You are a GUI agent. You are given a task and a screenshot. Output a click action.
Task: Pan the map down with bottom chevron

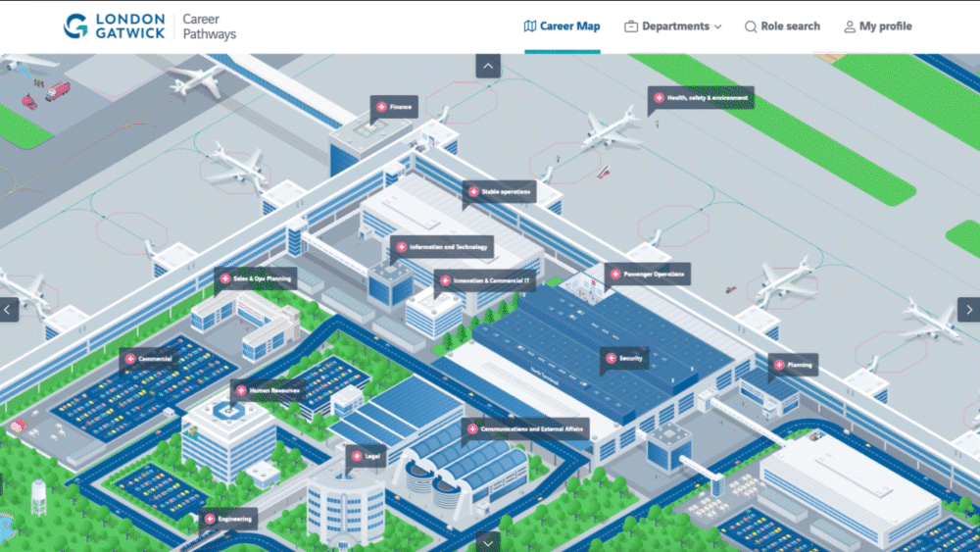coord(488,541)
